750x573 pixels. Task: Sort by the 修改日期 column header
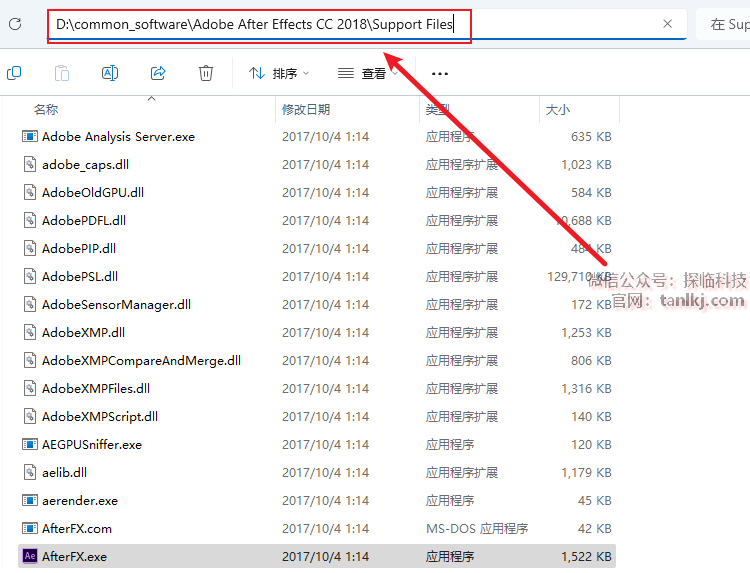[x=306, y=110]
